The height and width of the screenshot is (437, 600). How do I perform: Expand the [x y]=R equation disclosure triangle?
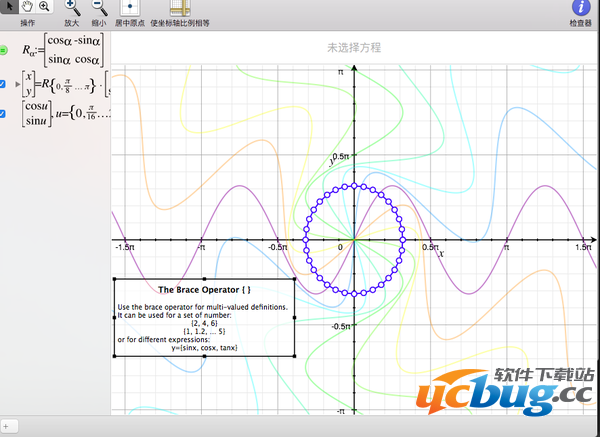point(18,84)
